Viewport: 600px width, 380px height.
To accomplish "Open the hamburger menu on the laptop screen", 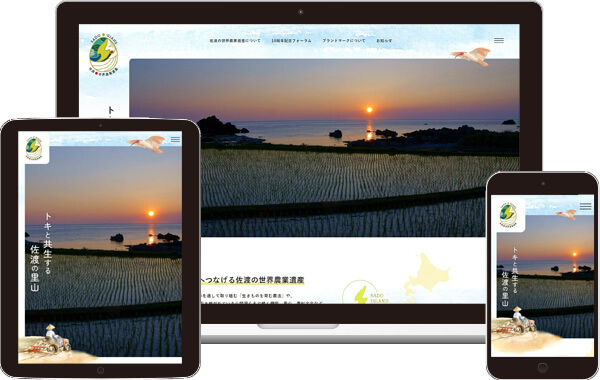I will tap(499, 41).
